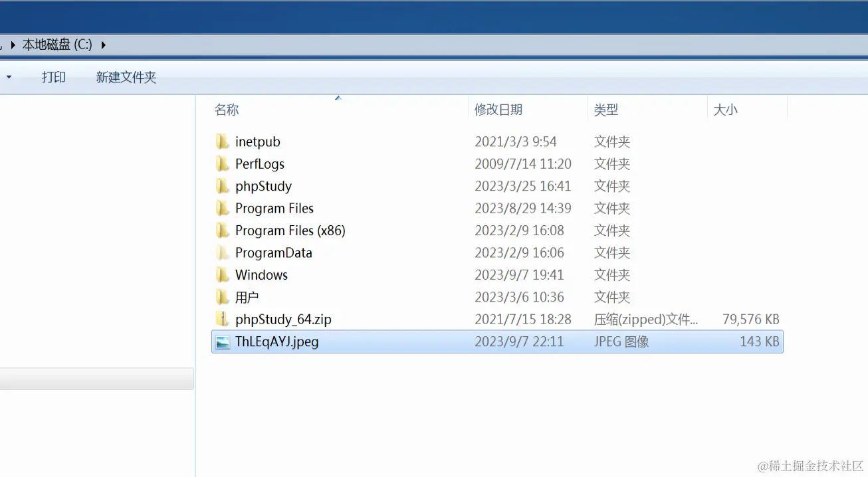Screen dimensions: 868x477
Task: Click the 2023/2/9 16:08 date cell
Action: (x=519, y=231)
